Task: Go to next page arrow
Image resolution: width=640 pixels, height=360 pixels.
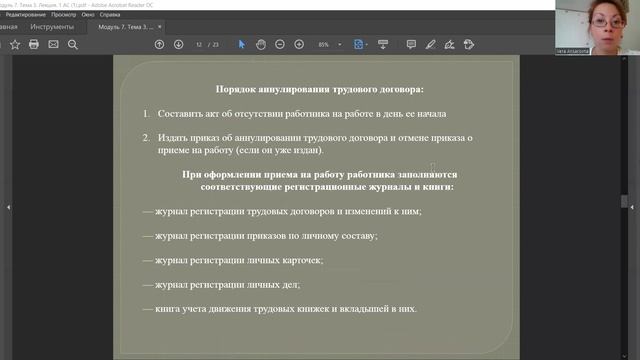Action: (x=178, y=44)
